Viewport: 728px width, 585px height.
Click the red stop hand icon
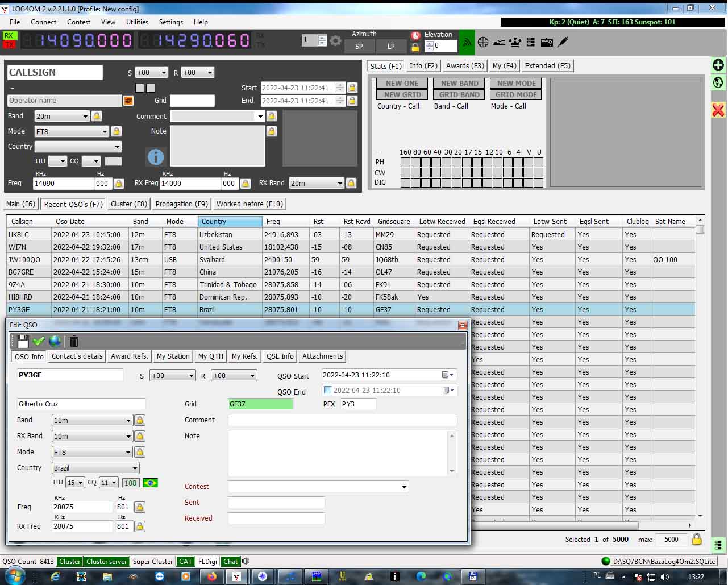point(415,35)
